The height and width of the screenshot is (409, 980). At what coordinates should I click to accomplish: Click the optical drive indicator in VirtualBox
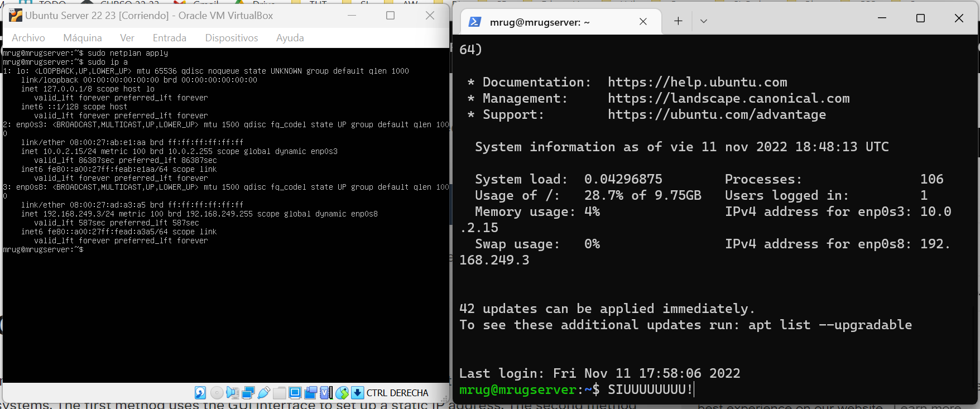(217, 393)
